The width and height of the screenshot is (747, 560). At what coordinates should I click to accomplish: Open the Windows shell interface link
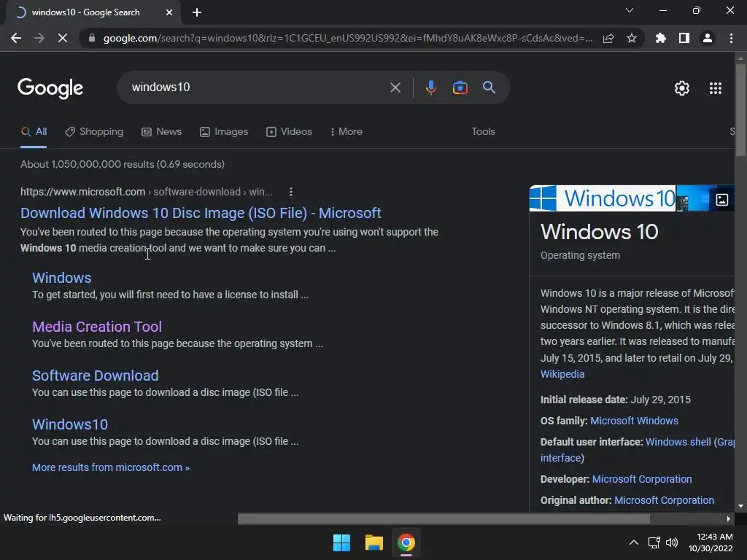tap(678, 442)
